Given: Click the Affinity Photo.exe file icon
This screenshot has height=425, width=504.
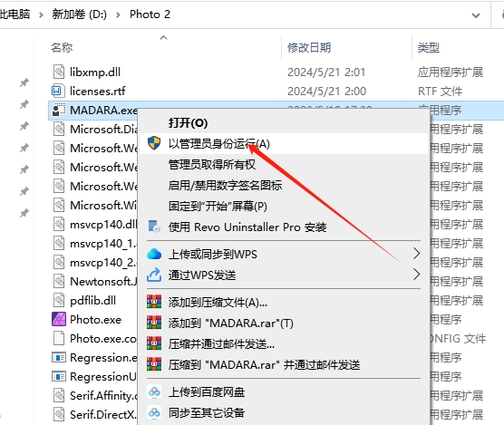Looking at the screenshot, I should (59, 319).
